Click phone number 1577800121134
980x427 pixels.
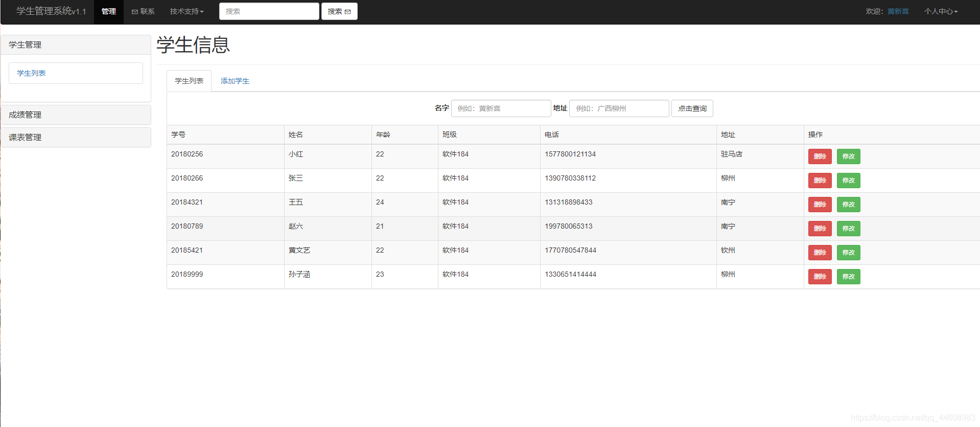[x=570, y=154]
